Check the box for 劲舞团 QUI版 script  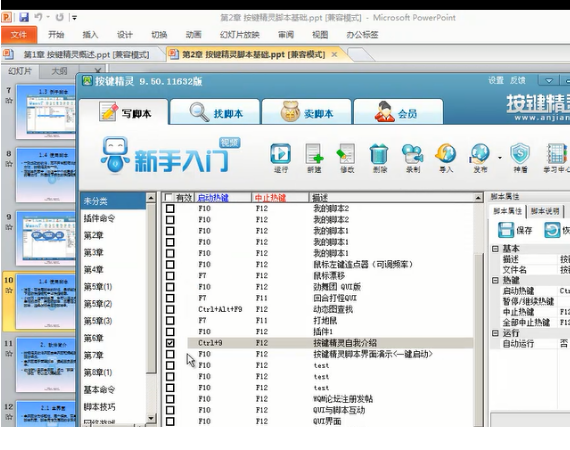click(170, 287)
